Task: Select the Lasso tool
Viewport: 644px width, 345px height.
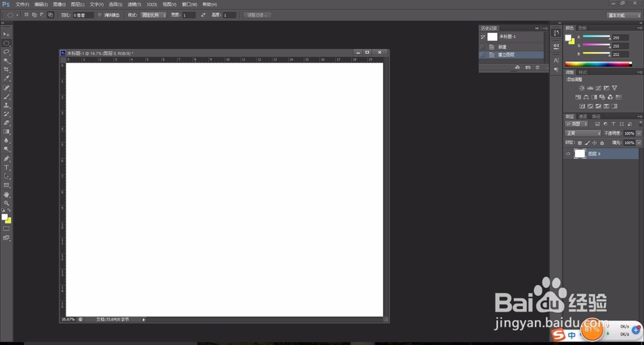Action: 6,52
